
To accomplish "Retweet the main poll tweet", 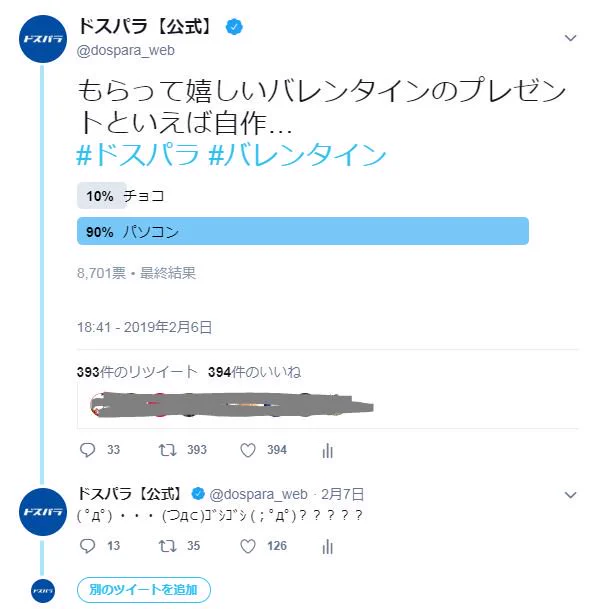I will click(x=167, y=450).
